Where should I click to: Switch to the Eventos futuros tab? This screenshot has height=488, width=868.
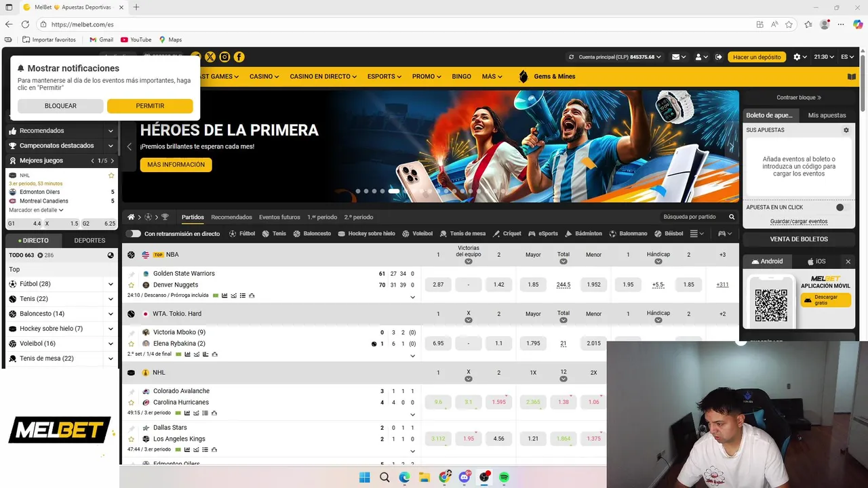pyautogui.click(x=279, y=217)
